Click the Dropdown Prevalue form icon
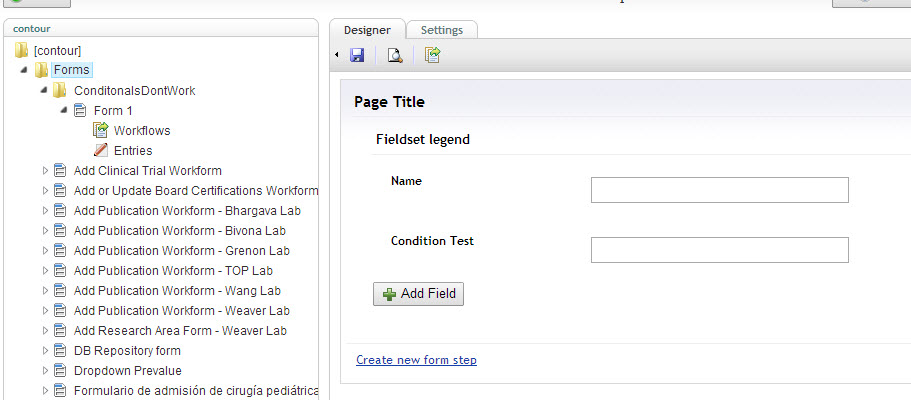The width and height of the screenshot is (911, 400). [60, 370]
